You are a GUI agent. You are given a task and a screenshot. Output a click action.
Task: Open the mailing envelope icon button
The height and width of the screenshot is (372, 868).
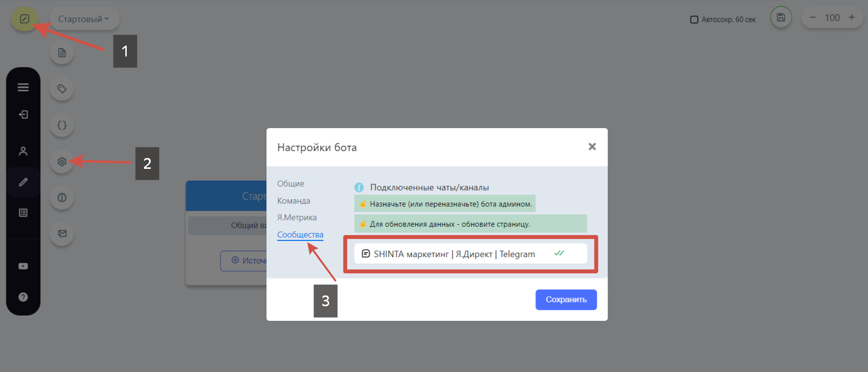click(x=62, y=234)
